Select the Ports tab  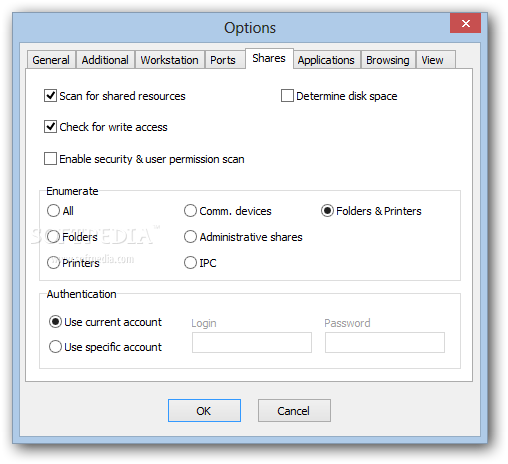point(223,60)
